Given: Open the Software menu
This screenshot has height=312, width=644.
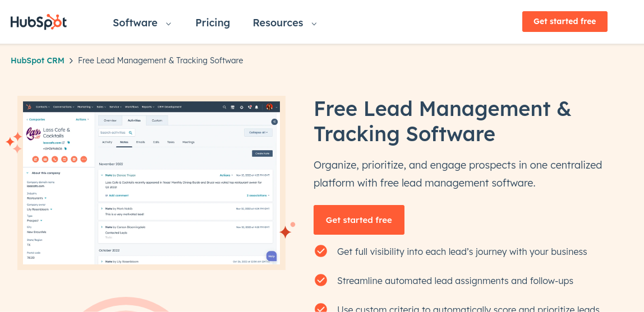Looking at the screenshot, I should click(142, 23).
